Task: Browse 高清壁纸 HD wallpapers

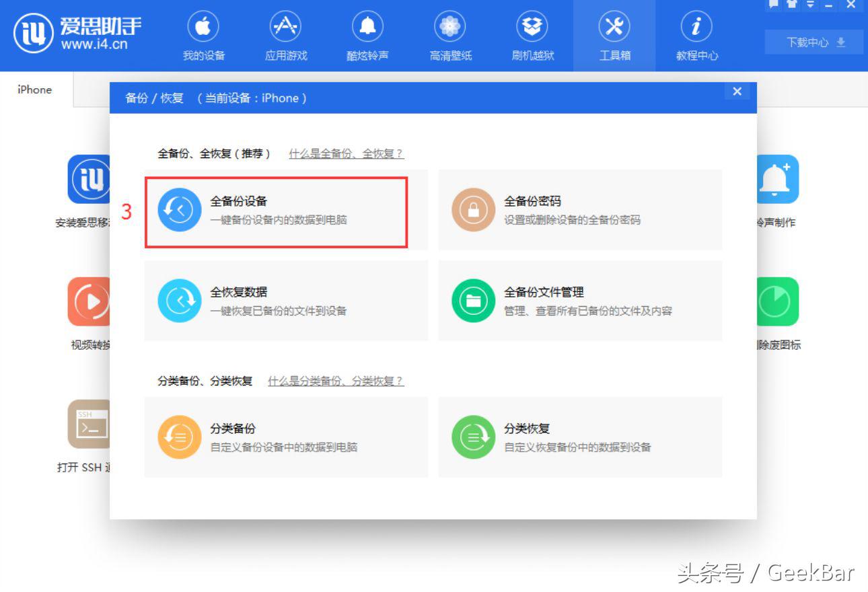Action: (449, 35)
